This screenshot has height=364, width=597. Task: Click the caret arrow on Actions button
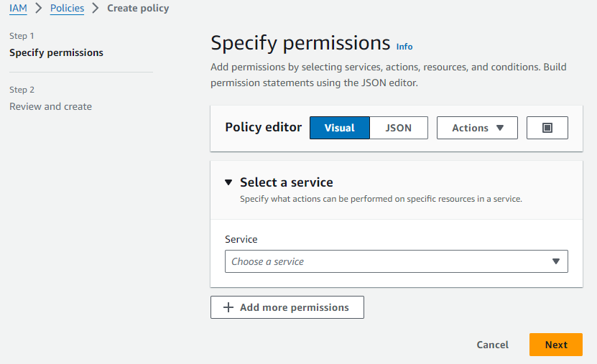point(500,128)
